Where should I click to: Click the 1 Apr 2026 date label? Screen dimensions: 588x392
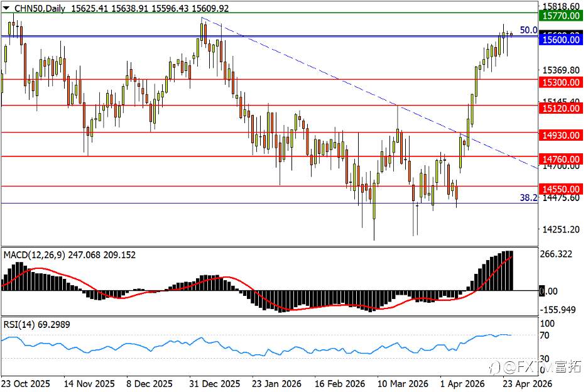tap(462, 384)
